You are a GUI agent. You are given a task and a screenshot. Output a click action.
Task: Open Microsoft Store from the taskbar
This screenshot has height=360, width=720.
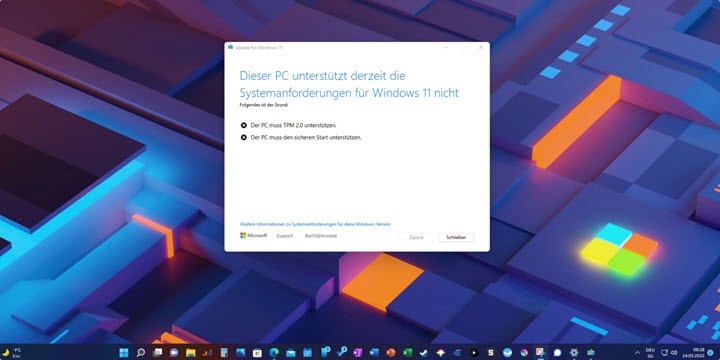click(257, 353)
